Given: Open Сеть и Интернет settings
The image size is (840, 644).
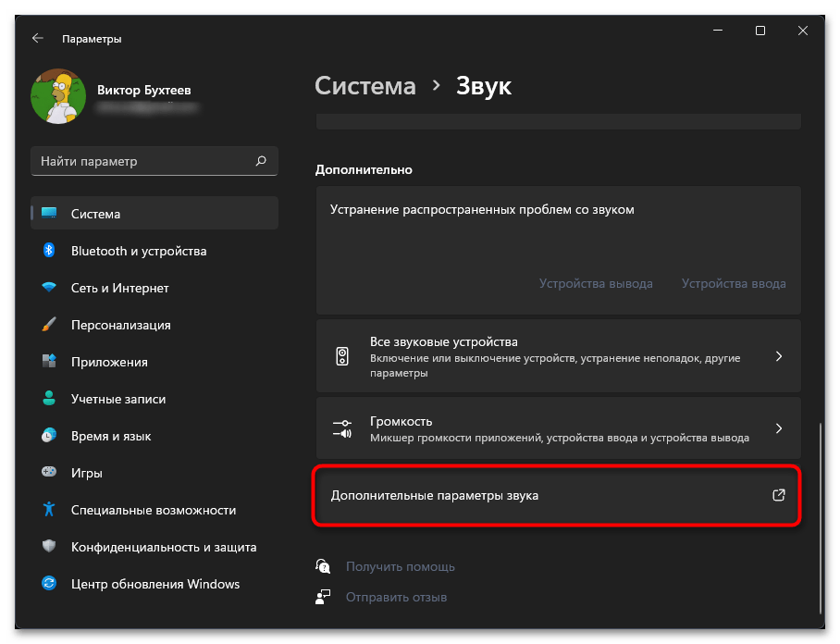Looking at the screenshot, I should (x=120, y=288).
